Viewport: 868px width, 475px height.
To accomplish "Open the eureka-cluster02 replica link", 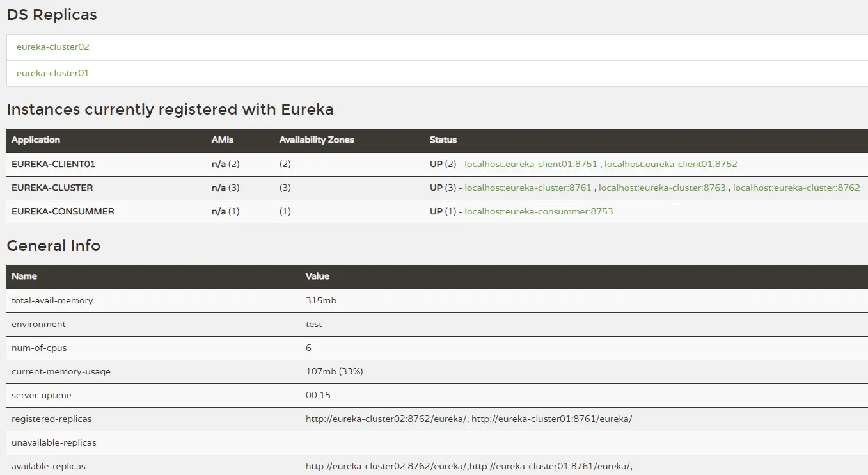I will 52,47.
